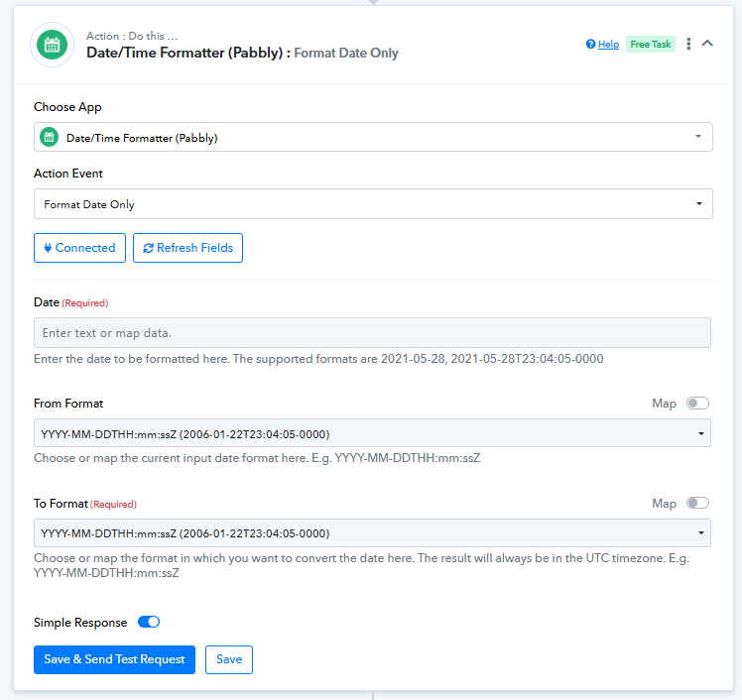Open the three-dot options menu
Screen dimensions: 742x700
tap(688, 44)
